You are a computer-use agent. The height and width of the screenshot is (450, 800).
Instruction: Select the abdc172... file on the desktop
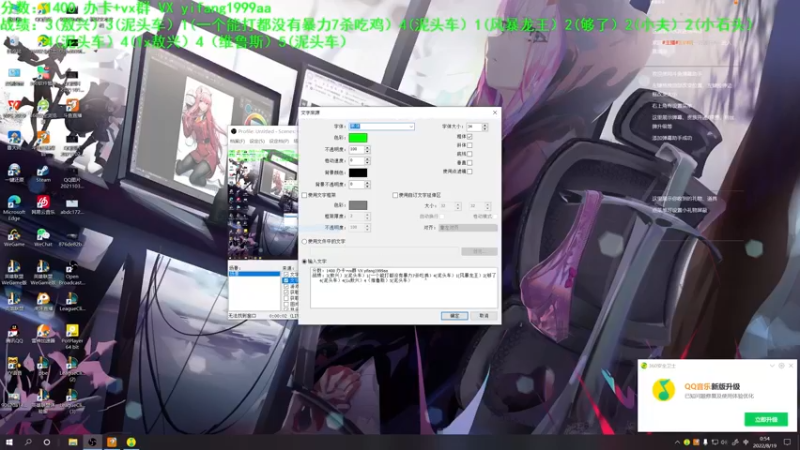pos(71,206)
